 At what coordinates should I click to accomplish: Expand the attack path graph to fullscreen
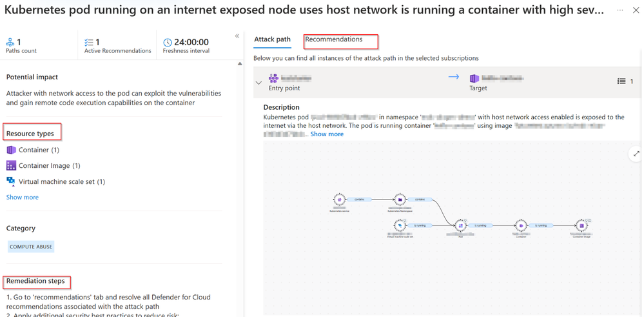(x=636, y=154)
